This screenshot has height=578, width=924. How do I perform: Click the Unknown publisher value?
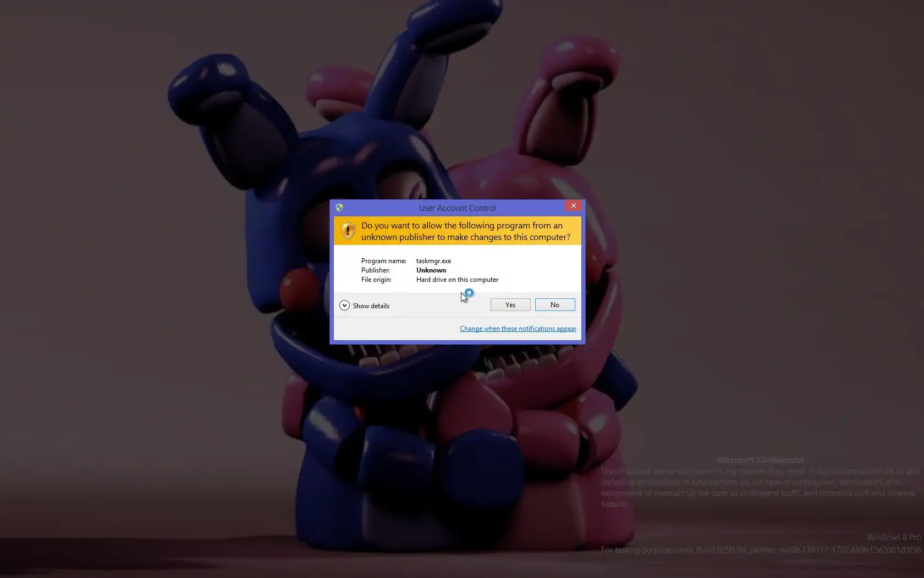pyautogui.click(x=431, y=270)
